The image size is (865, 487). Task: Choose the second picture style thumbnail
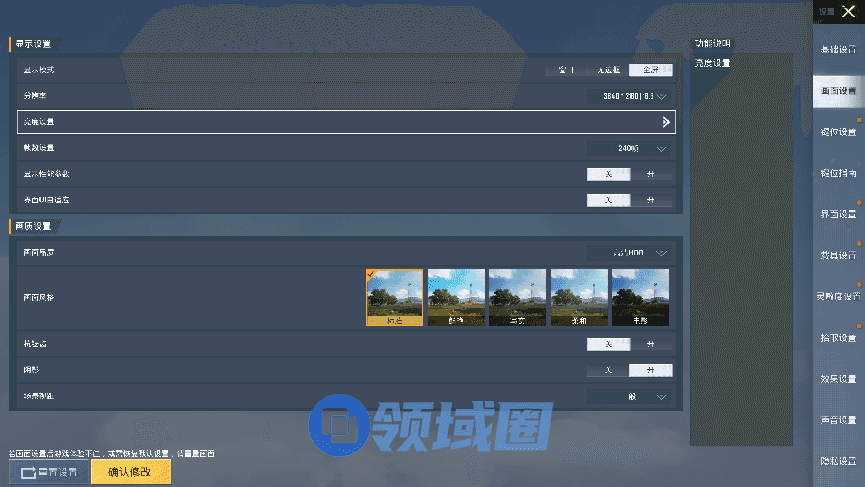[456, 297]
